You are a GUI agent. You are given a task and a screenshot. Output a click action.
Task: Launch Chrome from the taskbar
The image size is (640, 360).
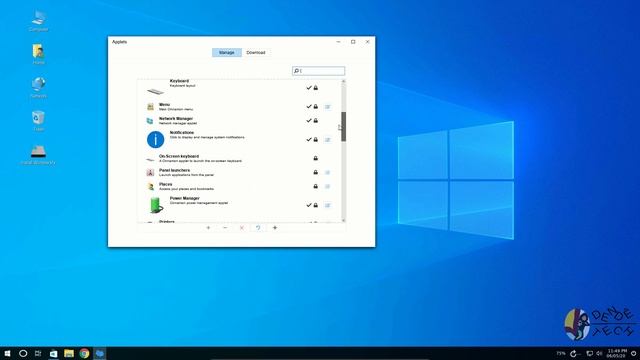pos(84,353)
